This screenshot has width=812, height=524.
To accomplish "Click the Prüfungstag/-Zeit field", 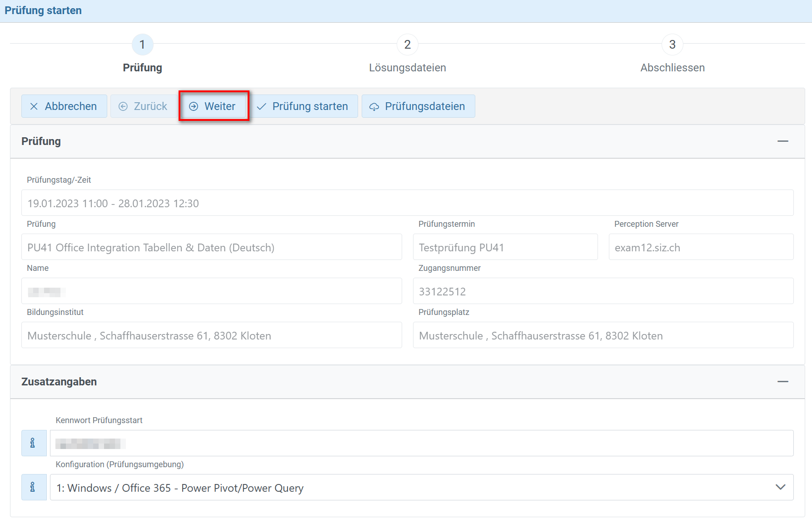I will pyautogui.click(x=408, y=203).
